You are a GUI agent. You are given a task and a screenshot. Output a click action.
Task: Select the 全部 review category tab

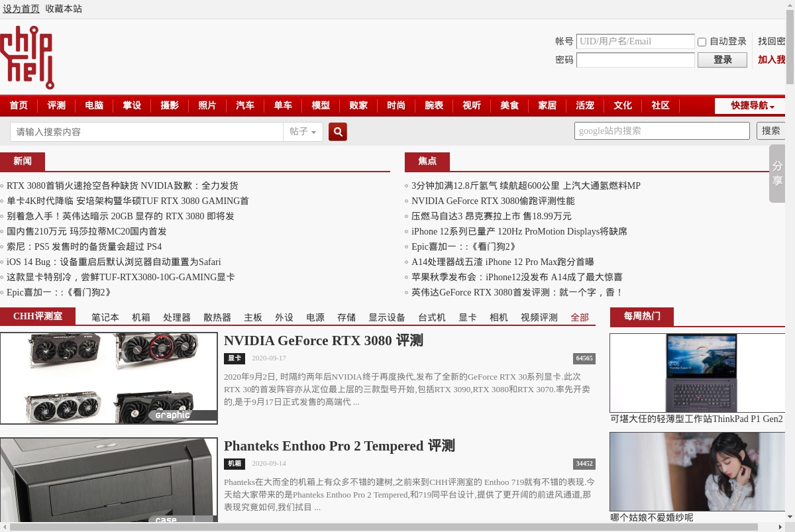pos(580,317)
